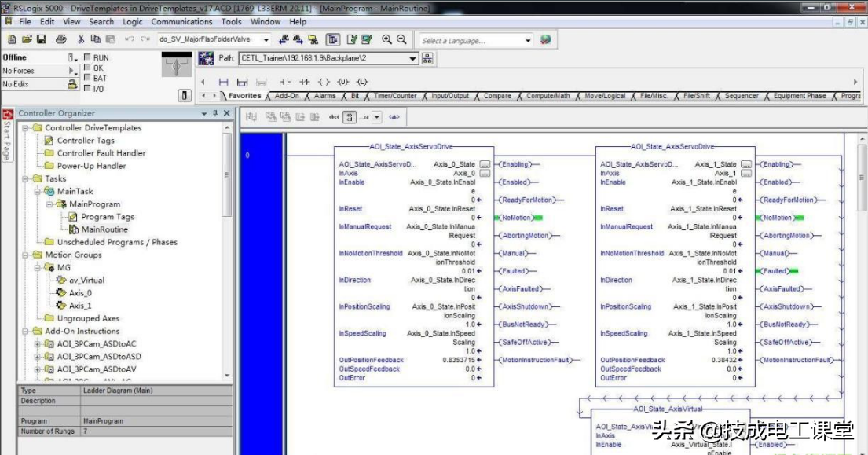The image size is (868, 455).
Task: Open a project with the folder icon
Action: click(27, 39)
